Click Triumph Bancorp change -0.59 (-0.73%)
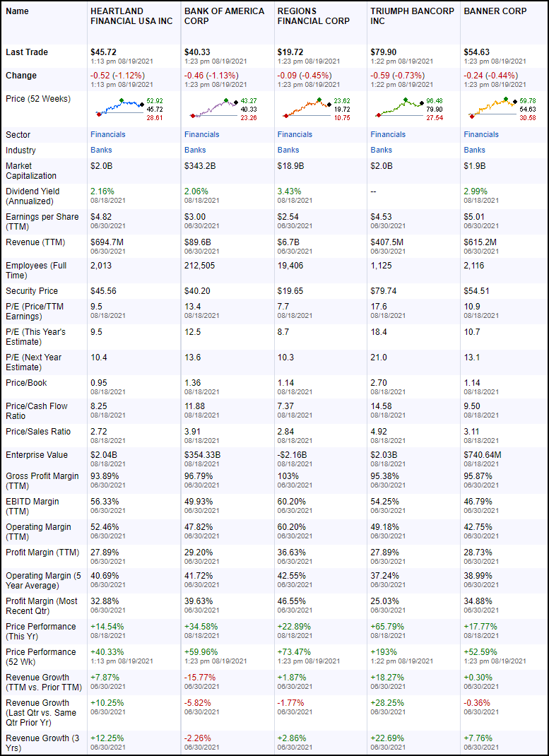This screenshot has width=549, height=756. pos(398,75)
